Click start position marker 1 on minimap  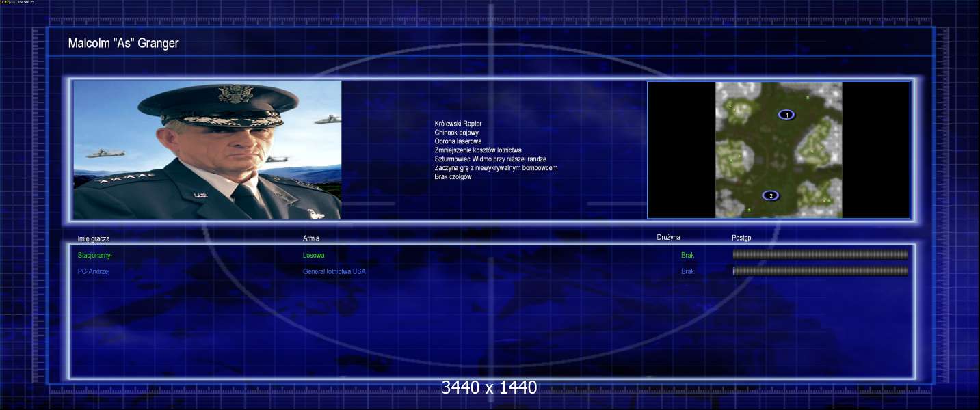pos(786,115)
